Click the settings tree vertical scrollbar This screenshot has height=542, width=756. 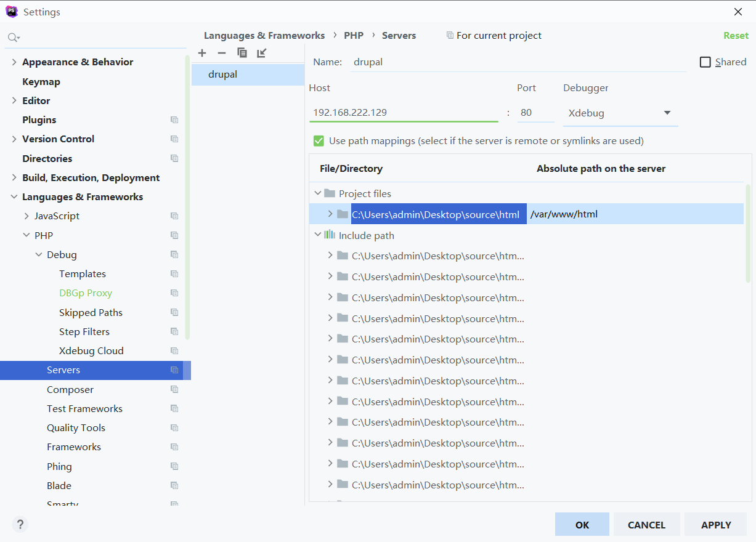pyautogui.click(x=187, y=196)
